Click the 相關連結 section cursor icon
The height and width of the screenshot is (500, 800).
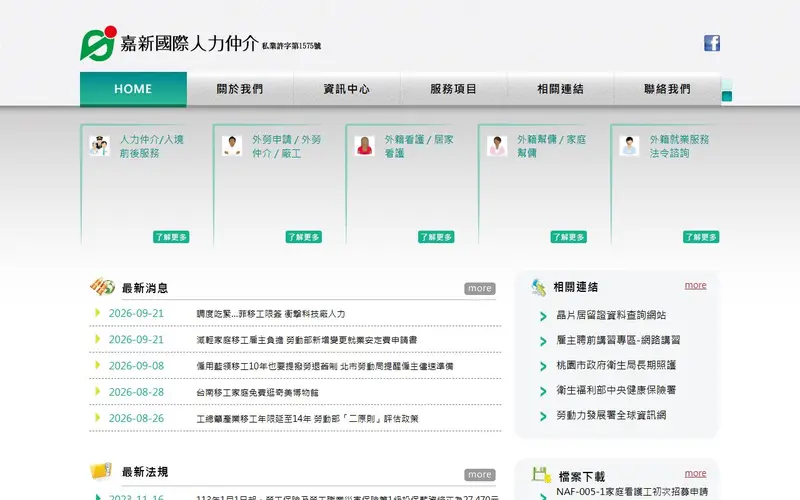point(538,287)
